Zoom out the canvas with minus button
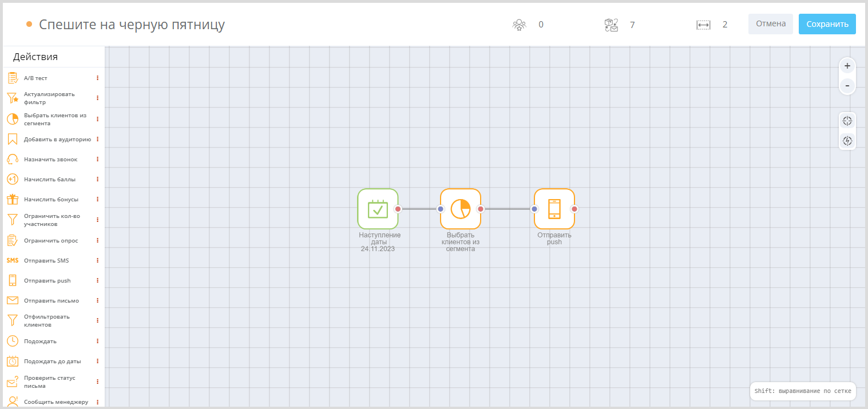868x409 pixels. 847,86
